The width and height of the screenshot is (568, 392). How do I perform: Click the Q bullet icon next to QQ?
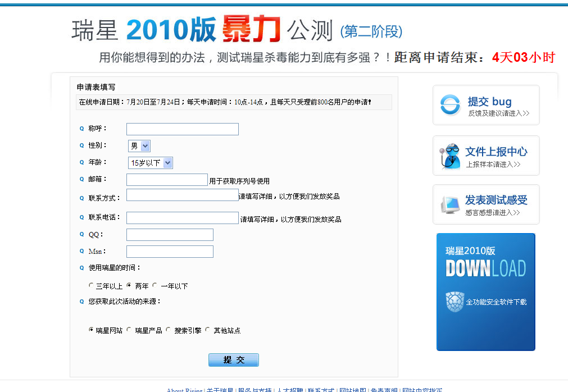pos(81,234)
